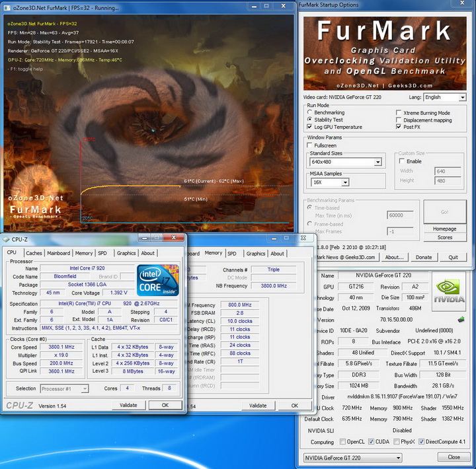Toggle PhysX computing checkbox
Image resolution: width=476 pixels, height=469 pixels.
(x=396, y=442)
